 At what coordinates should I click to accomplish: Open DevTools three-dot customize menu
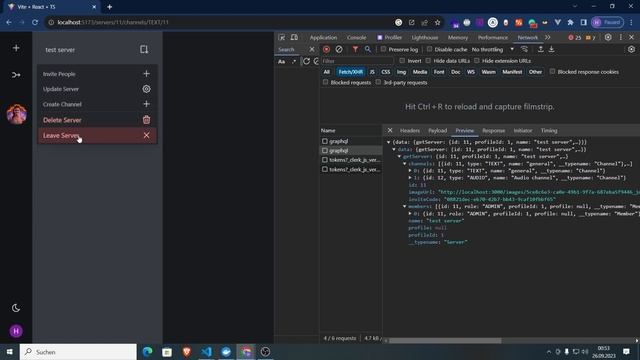click(620, 37)
